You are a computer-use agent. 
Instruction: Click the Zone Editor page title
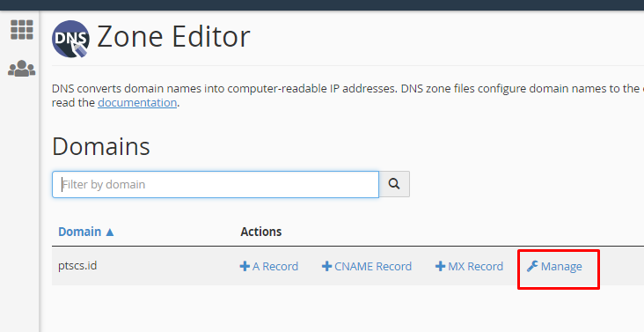173,37
